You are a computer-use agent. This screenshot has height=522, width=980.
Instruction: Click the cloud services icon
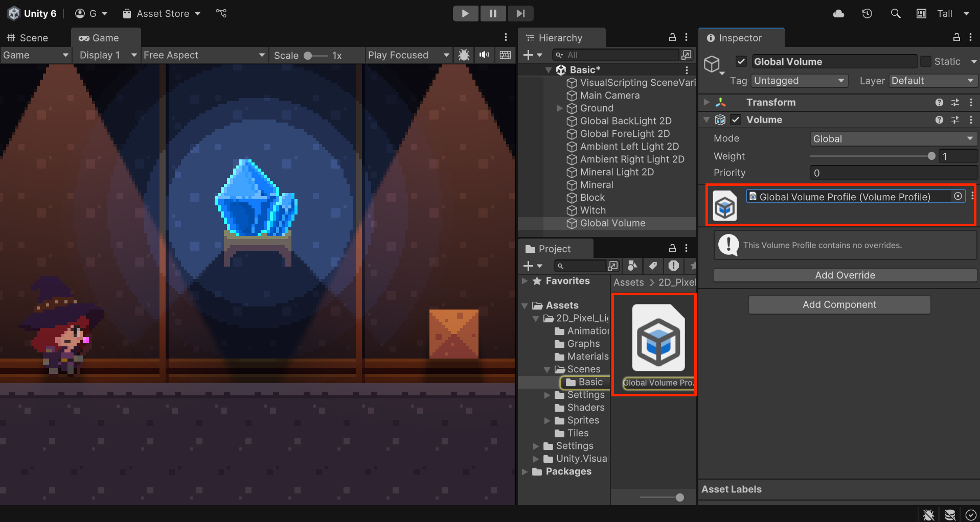[x=838, y=14]
